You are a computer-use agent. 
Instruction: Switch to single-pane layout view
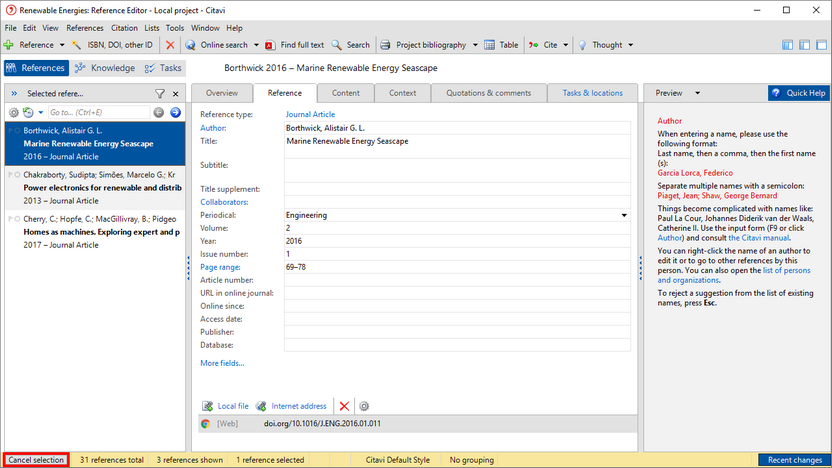click(821, 45)
